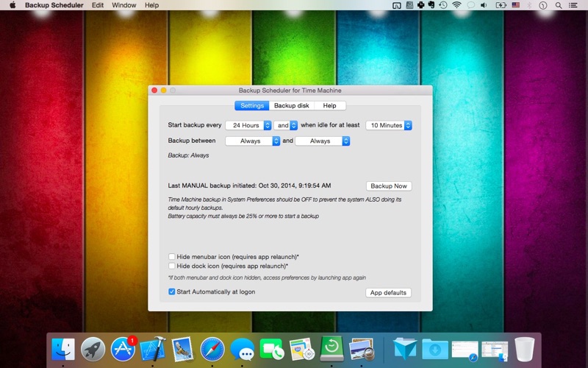The height and width of the screenshot is (368, 588).
Task: Click the 'Backup: Always' status text
Action: (x=188, y=155)
